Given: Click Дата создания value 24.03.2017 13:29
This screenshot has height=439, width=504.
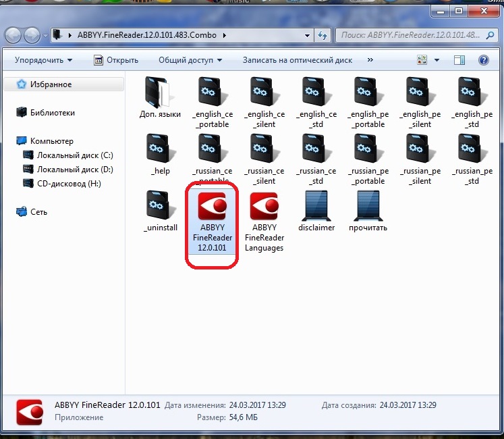Looking at the screenshot, I should point(408,405).
